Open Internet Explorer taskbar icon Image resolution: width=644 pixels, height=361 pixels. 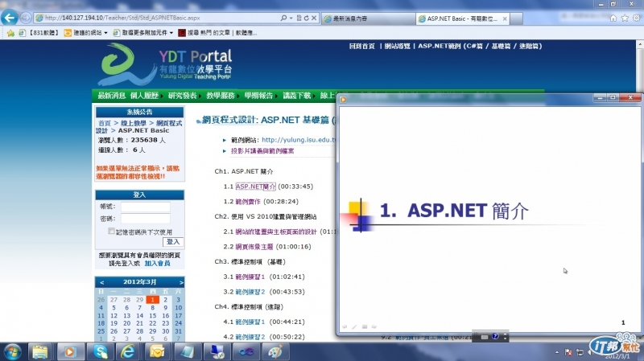(128, 352)
